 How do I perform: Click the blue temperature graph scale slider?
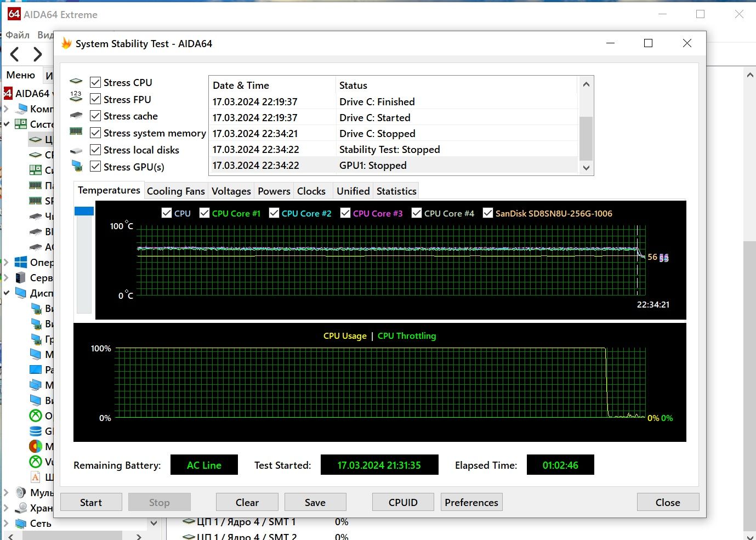coord(84,211)
